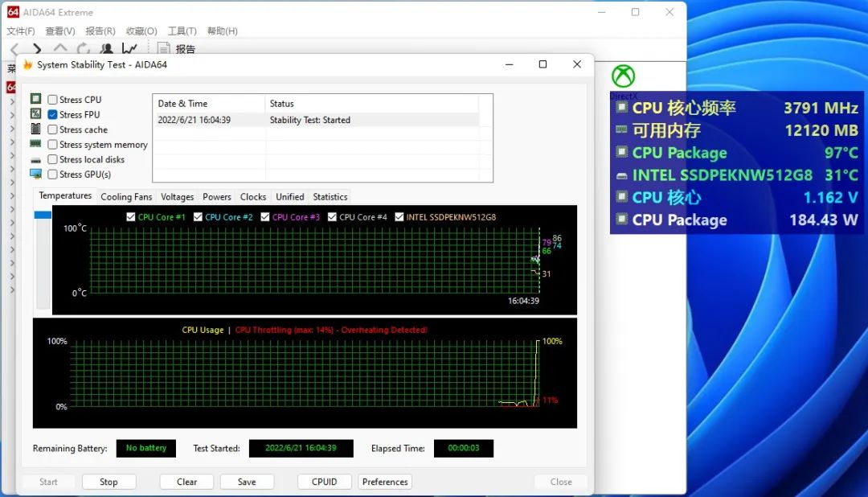Open the 工具(T) menu
This screenshot has width=868, height=497.
pyautogui.click(x=182, y=31)
